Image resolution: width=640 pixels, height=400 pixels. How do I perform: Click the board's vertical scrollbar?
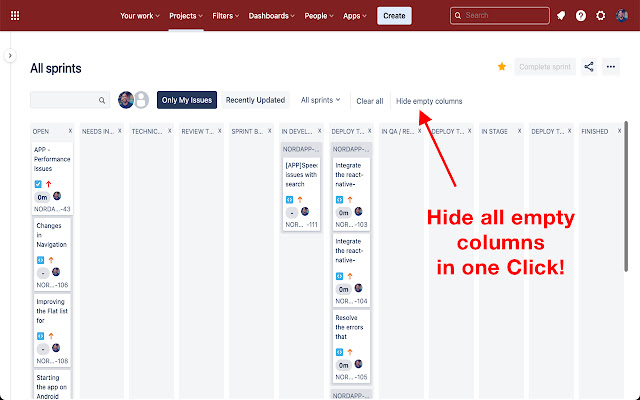tap(627, 200)
